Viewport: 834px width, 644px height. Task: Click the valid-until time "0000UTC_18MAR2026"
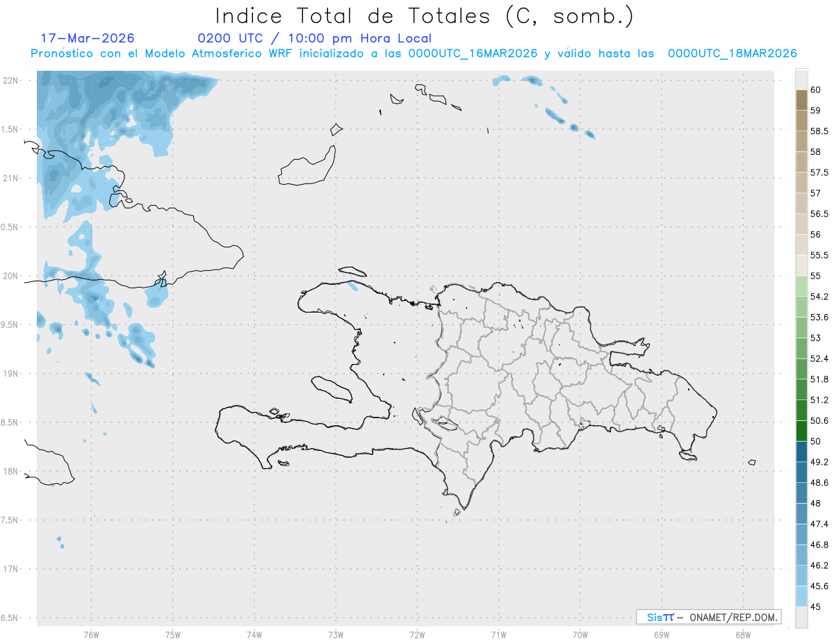click(x=732, y=53)
